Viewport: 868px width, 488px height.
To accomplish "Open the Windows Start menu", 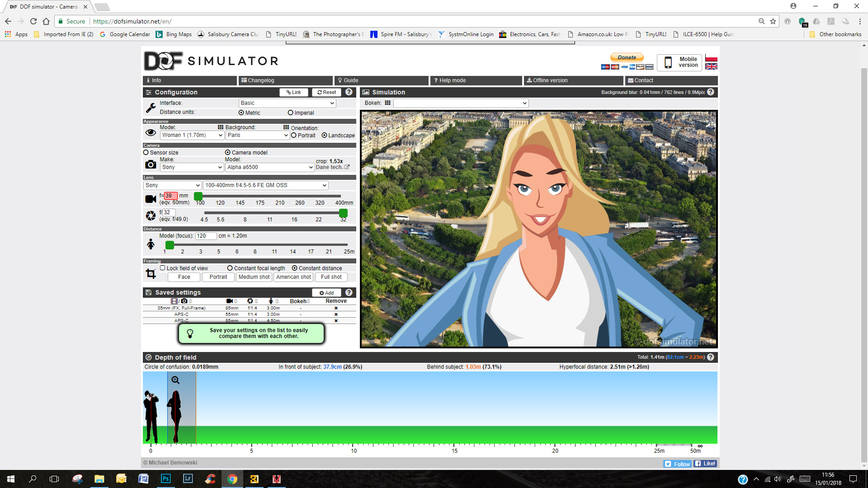I will tap(11, 479).
